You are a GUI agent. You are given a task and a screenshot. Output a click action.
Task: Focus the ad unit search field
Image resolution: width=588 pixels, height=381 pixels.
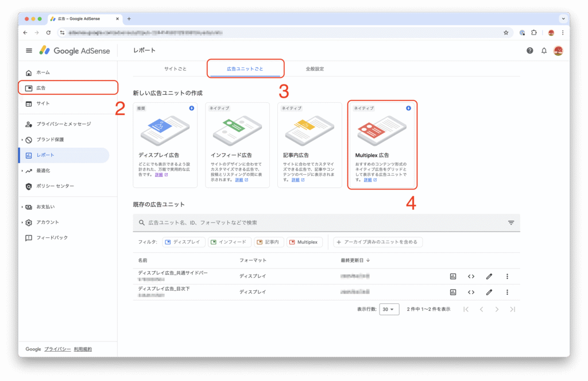(x=326, y=222)
